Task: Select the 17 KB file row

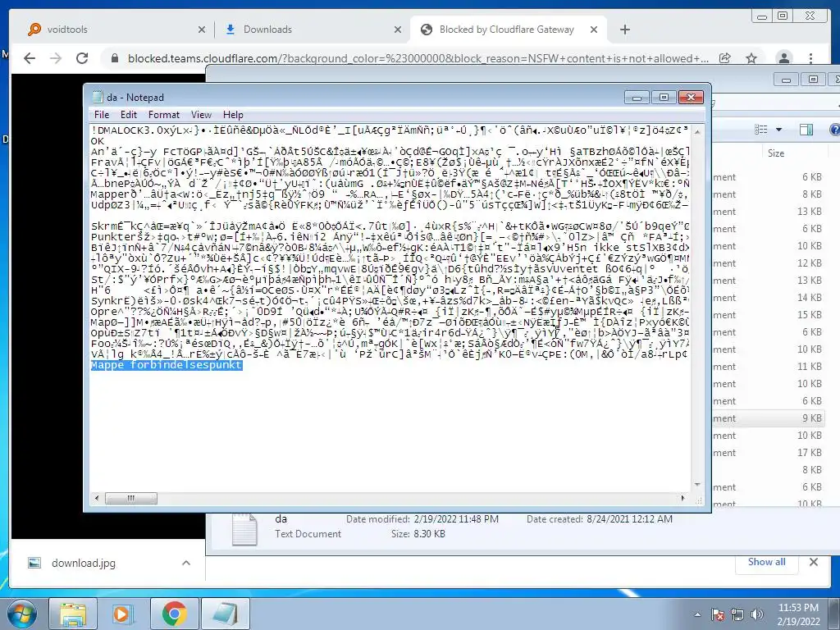Action: click(x=769, y=453)
